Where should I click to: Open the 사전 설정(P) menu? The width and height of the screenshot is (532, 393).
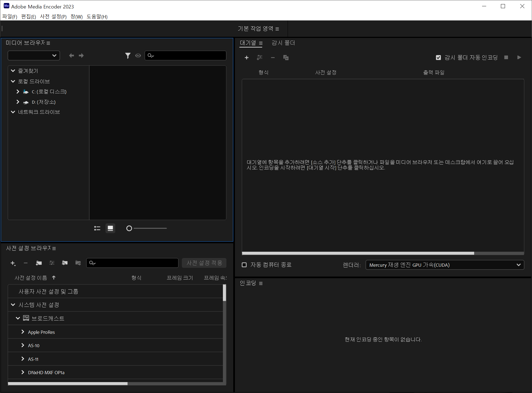[x=53, y=17]
